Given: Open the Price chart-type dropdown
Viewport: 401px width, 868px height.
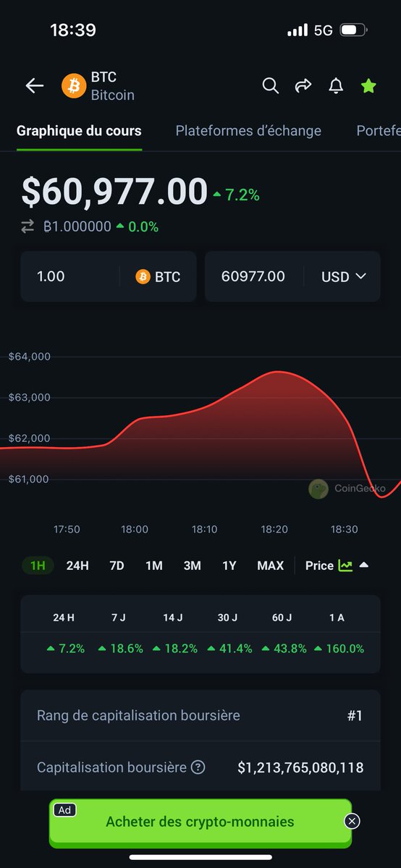Looking at the screenshot, I should pos(337,566).
